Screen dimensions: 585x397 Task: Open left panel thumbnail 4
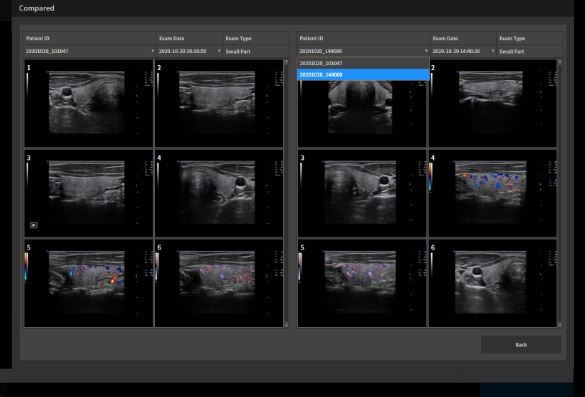(219, 193)
